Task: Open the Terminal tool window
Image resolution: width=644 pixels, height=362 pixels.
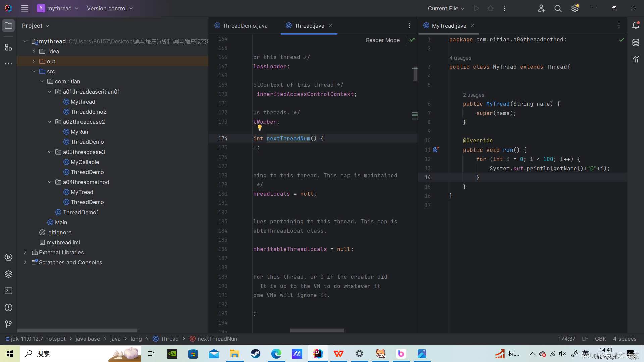Action: pyautogui.click(x=8, y=291)
